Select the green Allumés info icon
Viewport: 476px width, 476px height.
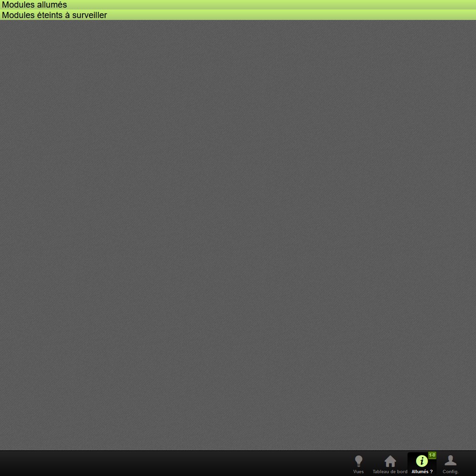click(421, 461)
